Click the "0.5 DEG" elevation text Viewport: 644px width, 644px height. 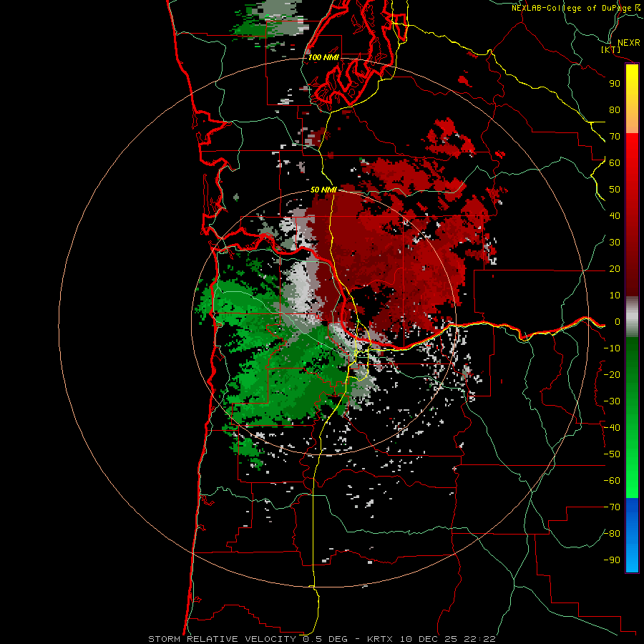(x=326, y=639)
